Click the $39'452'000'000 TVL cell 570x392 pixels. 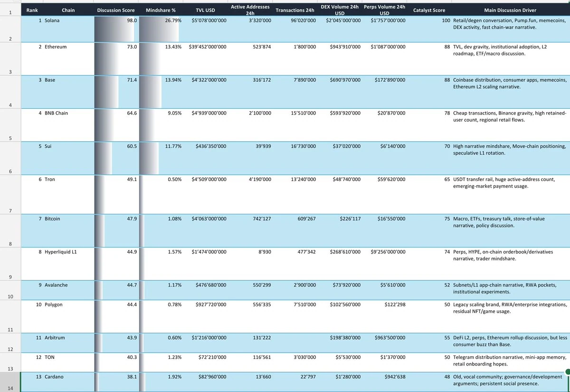coord(206,59)
